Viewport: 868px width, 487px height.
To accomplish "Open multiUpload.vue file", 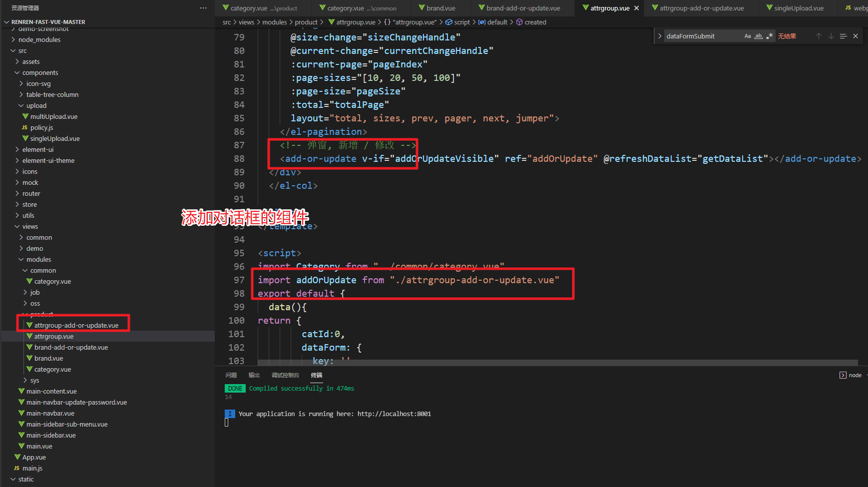I will [x=54, y=117].
